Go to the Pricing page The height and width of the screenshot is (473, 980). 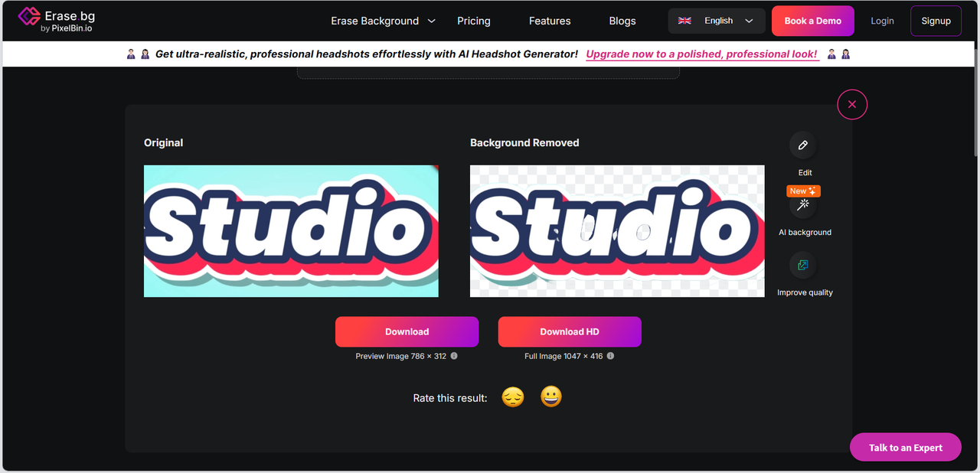click(474, 21)
